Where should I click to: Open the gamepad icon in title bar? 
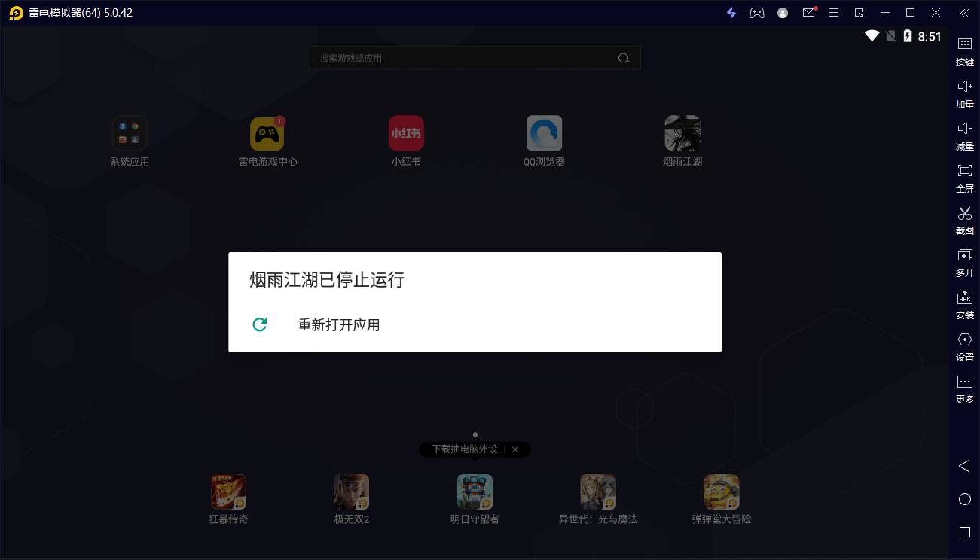tap(756, 13)
